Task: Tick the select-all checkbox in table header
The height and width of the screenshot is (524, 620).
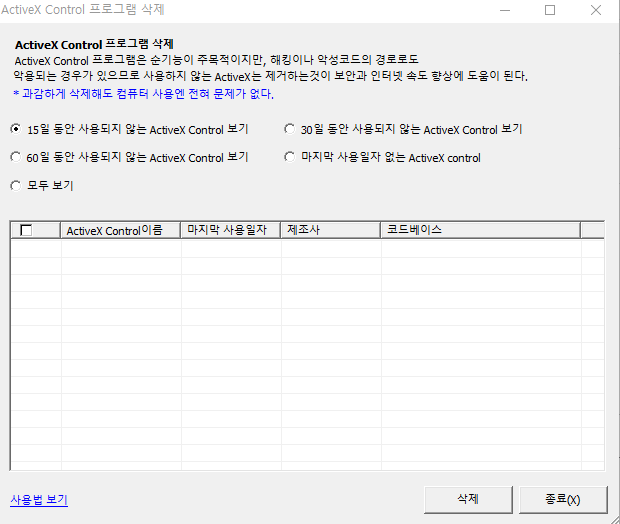Action: [26, 230]
